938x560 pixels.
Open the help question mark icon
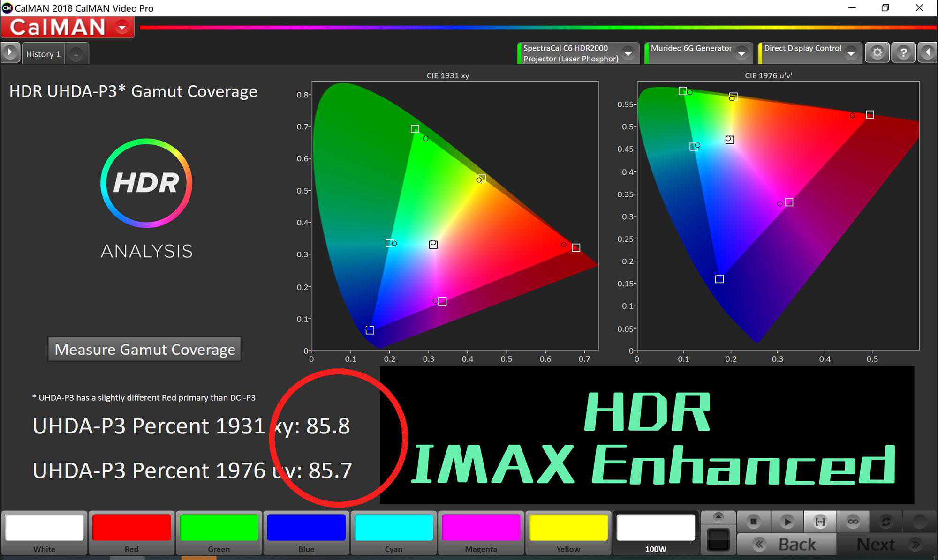click(903, 52)
